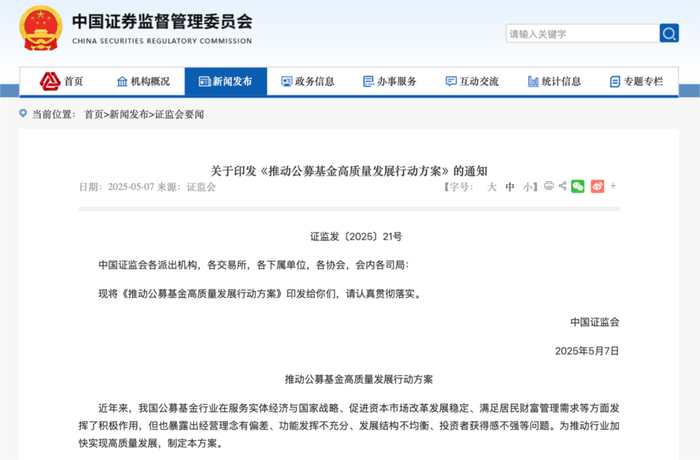Click the share icon near WeChat
The height and width of the screenshot is (460, 700).
[562, 185]
